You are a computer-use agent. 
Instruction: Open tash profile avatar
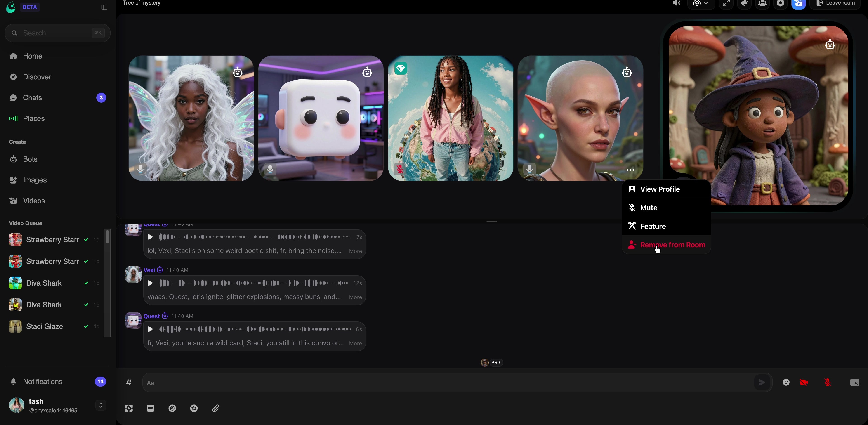pos(17,406)
